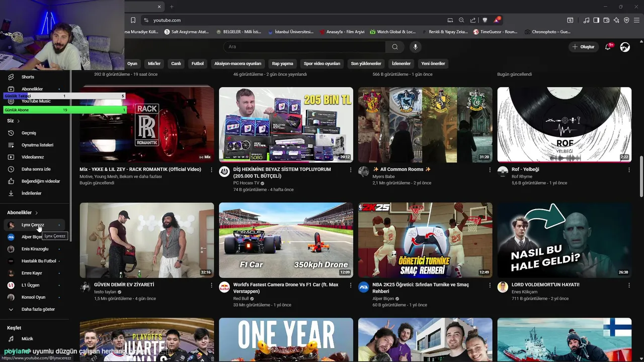Screen dimensions: 644x362
Task: Open options for NBA 2K25 Öğretici video
Action: [x=490, y=285]
